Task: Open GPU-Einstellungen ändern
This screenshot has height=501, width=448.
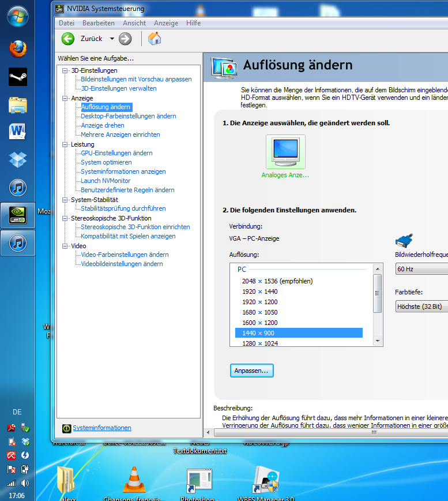Action: point(116,154)
